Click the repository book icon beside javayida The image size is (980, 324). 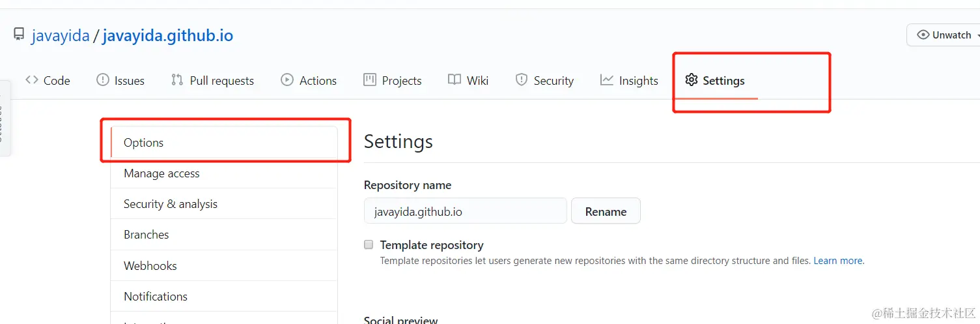click(19, 35)
